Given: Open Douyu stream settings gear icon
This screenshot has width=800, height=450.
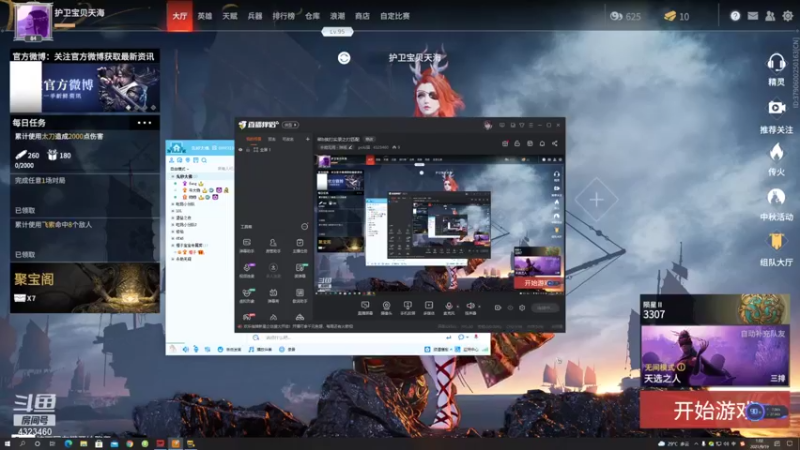Looking at the screenshot, I should click(522, 308).
